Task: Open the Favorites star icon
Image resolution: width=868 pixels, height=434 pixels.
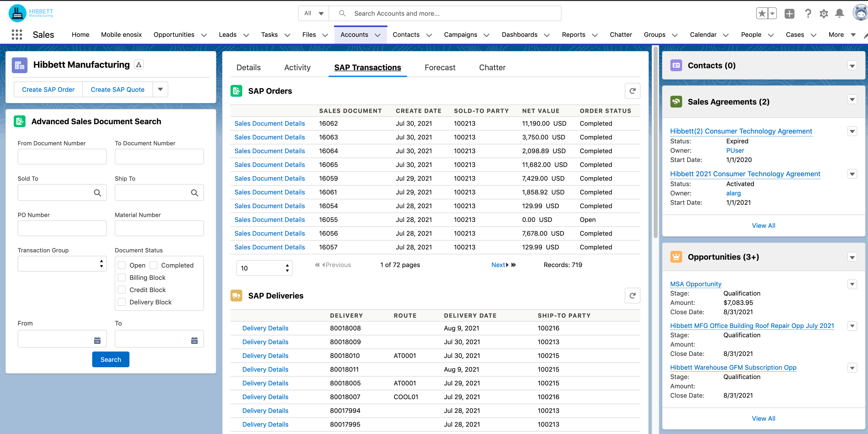Action: point(762,14)
